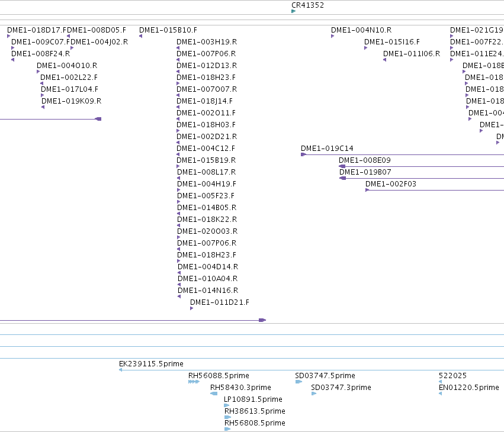Open the DME1-019C14 clone label
Viewport: 504px width, 432px height.
(x=327, y=149)
